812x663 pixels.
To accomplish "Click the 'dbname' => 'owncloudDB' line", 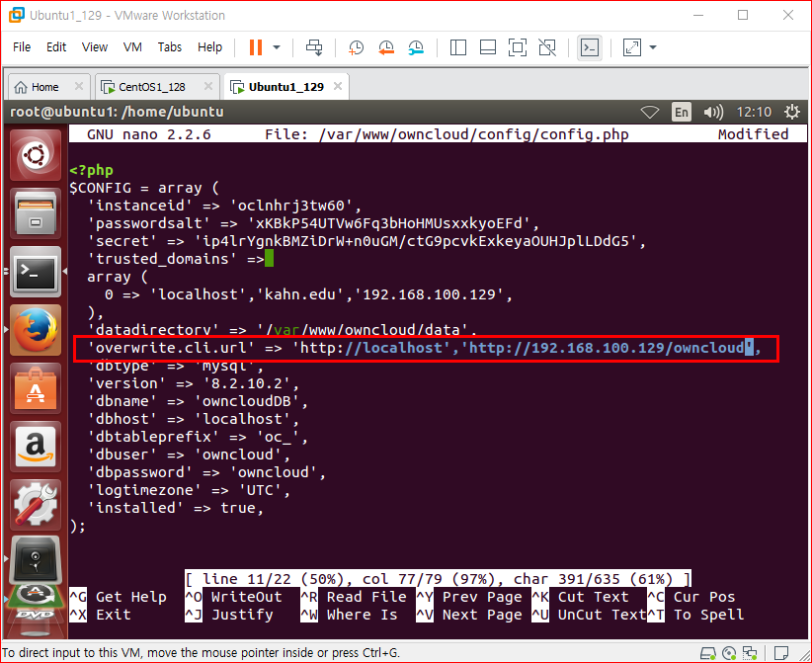I will tap(198, 401).
